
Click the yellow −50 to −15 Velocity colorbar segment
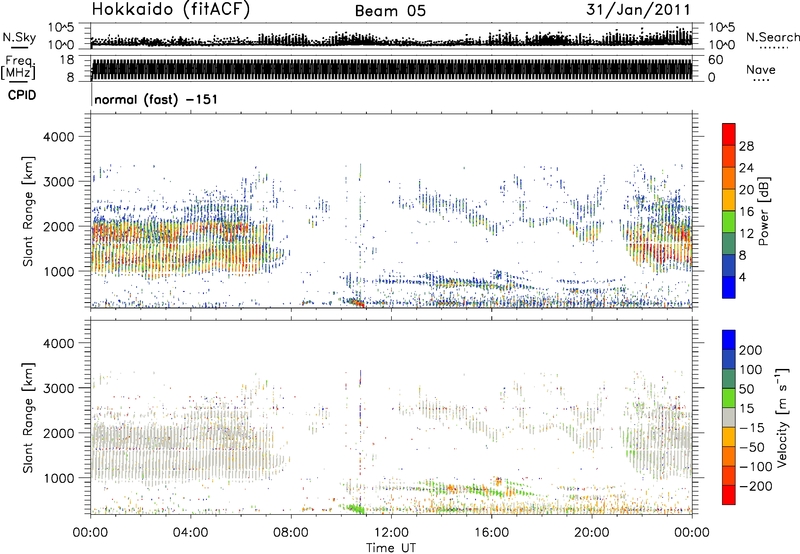[729, 437]
